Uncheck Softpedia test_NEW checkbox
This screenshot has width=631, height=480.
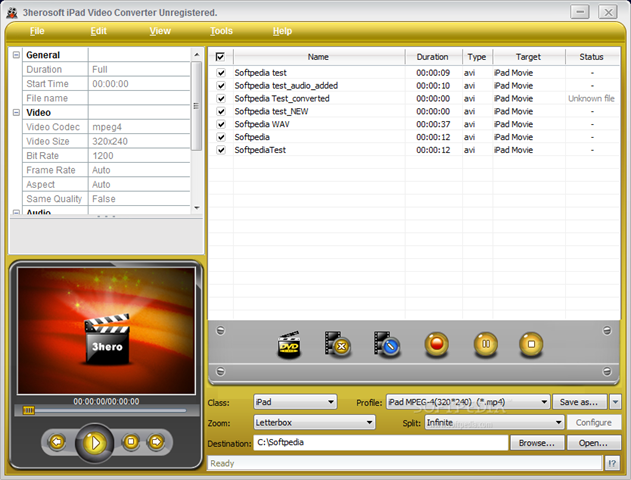click(221, 111)
